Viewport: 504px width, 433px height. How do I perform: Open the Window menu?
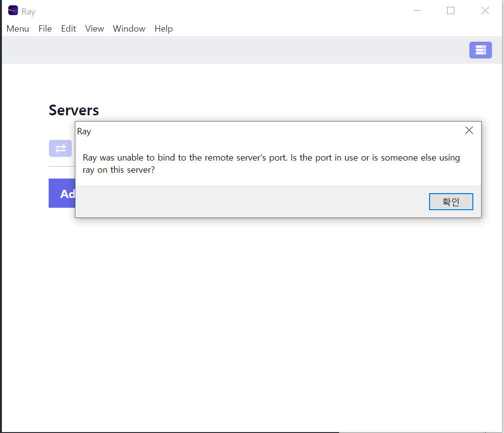coord(129,29)
